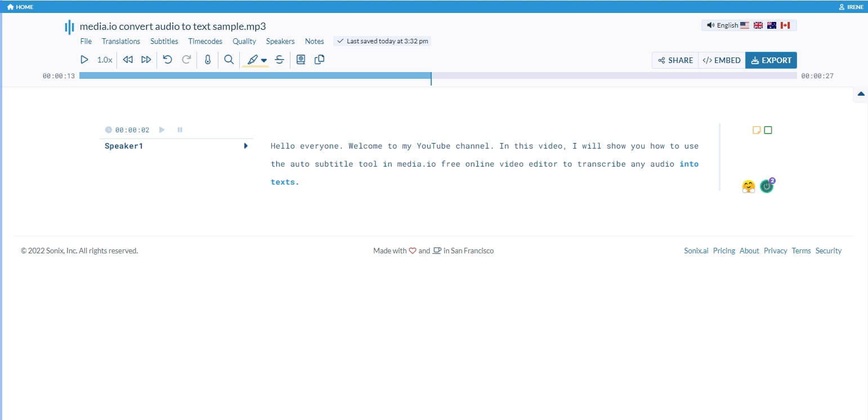Viewport: 868px width, 420px height.
Task: Open the Timecodes menu
Action: pos(205,41)
